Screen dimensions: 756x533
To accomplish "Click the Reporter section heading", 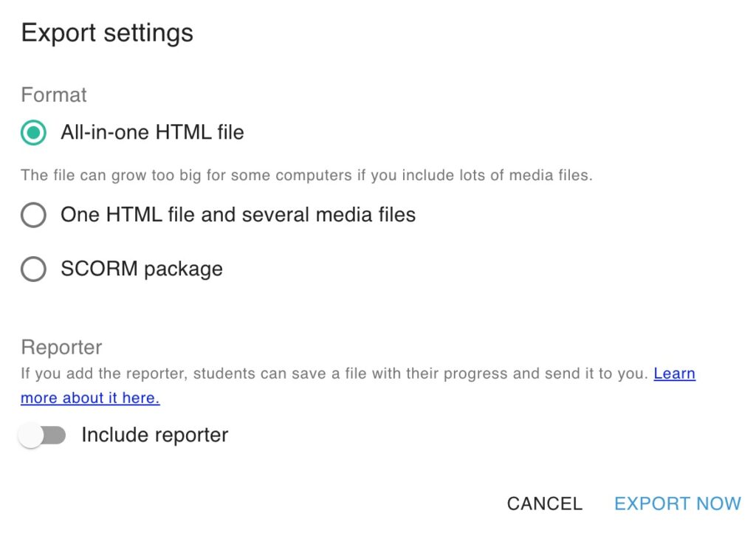I will point(62,348).
